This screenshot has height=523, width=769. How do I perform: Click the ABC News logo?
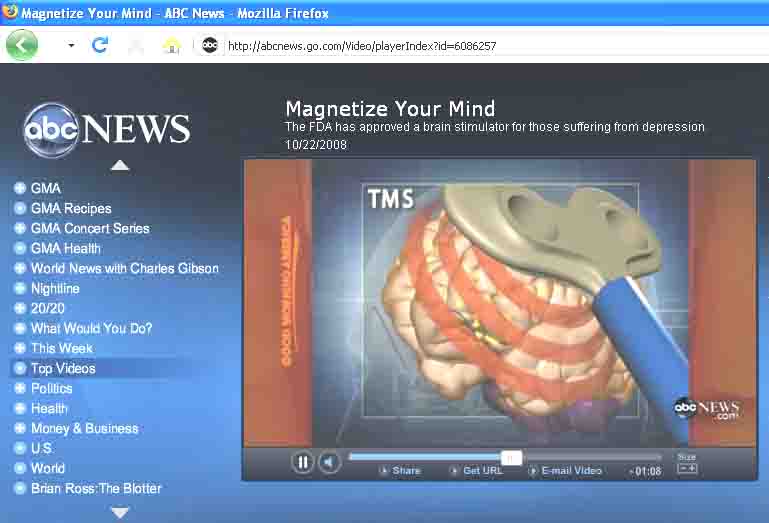107,130
